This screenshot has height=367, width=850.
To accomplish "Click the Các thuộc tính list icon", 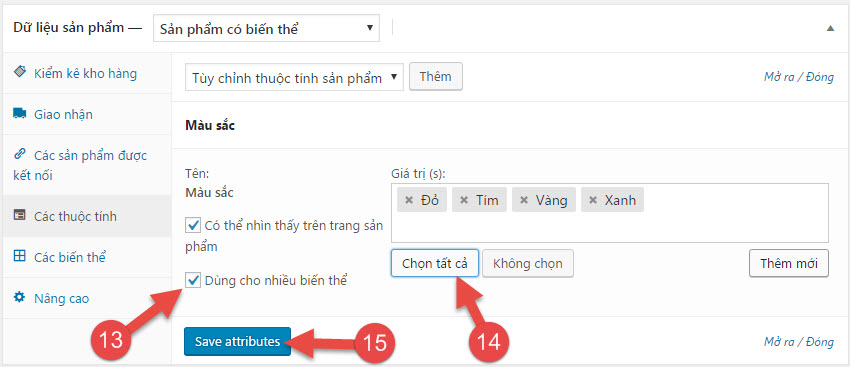I will point(20,216).
